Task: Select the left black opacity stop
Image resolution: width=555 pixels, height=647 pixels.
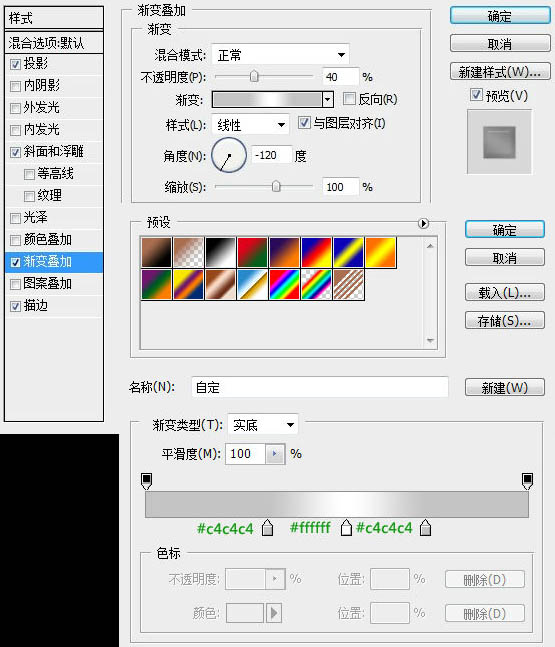Action: tap(146, 481)
